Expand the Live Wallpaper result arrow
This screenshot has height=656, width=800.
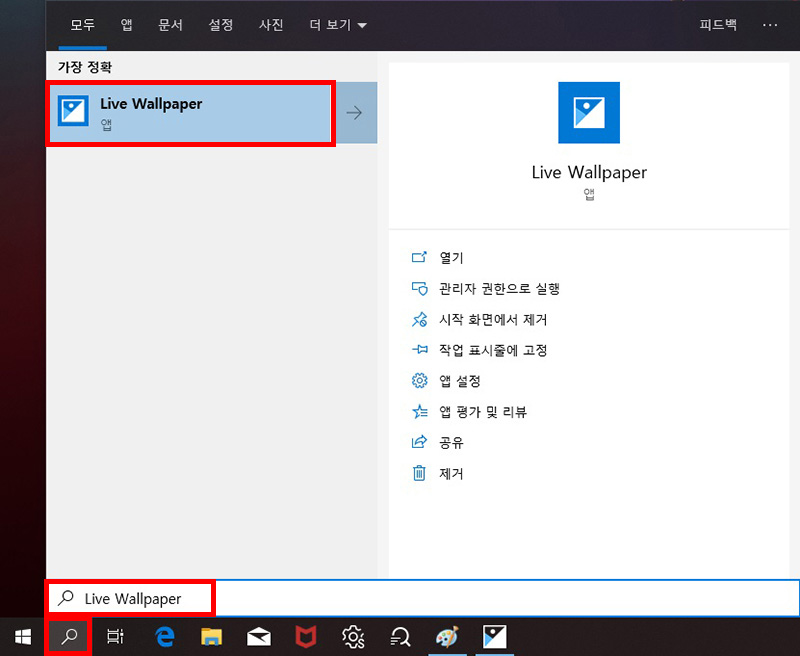(356, 113)
